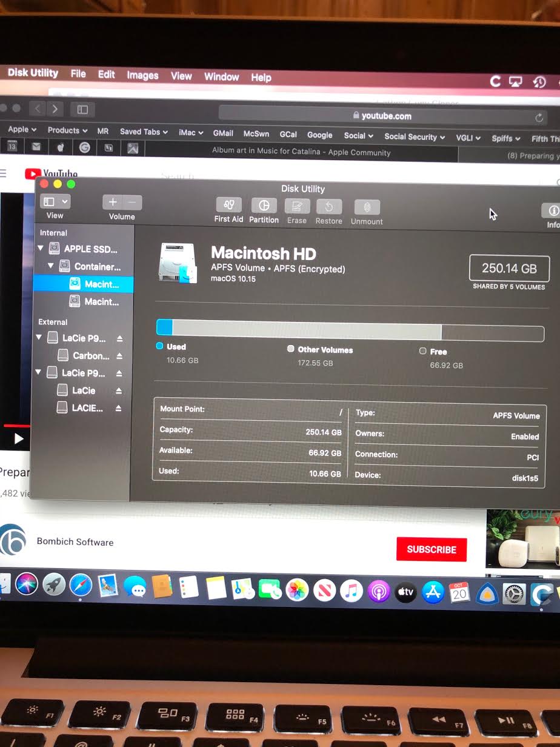The width and height of the screenshot is (560, 747).
Task: Open the Window menu
Action: tap(221, 76)
